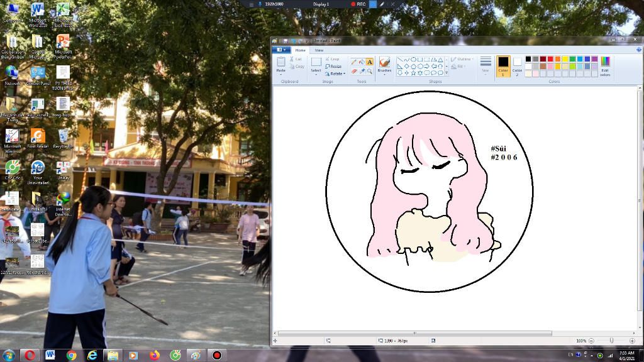This screenshot has height=362, width=644.
Task: Expand the Paste options arrow
Action: [x=281, y=74]
